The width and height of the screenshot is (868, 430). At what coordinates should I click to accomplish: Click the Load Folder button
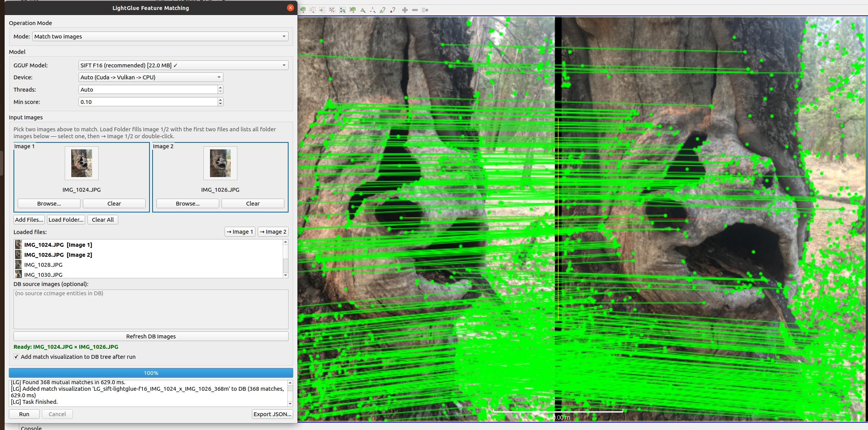[66, 220]
